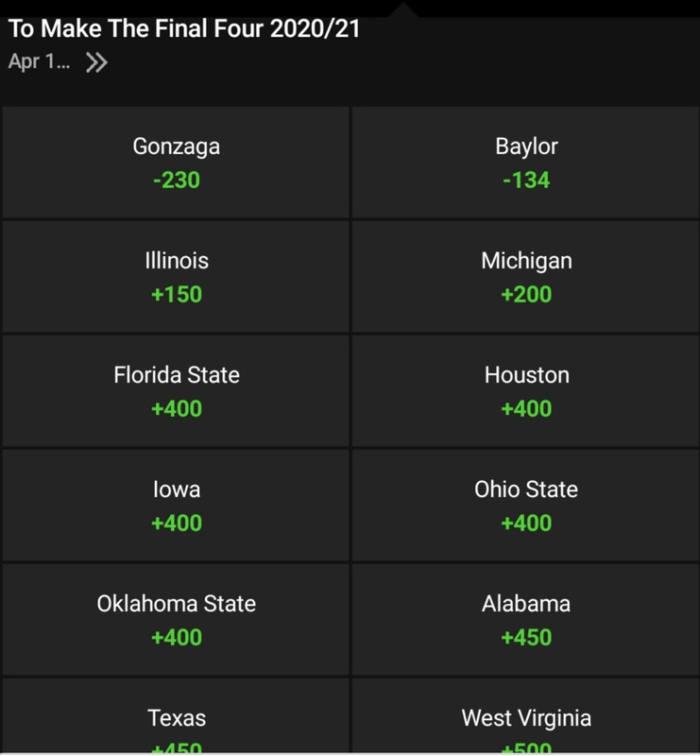Add Oklahoma State +400 to betslip
Screen dimensions: 700x756
(176, 620)
